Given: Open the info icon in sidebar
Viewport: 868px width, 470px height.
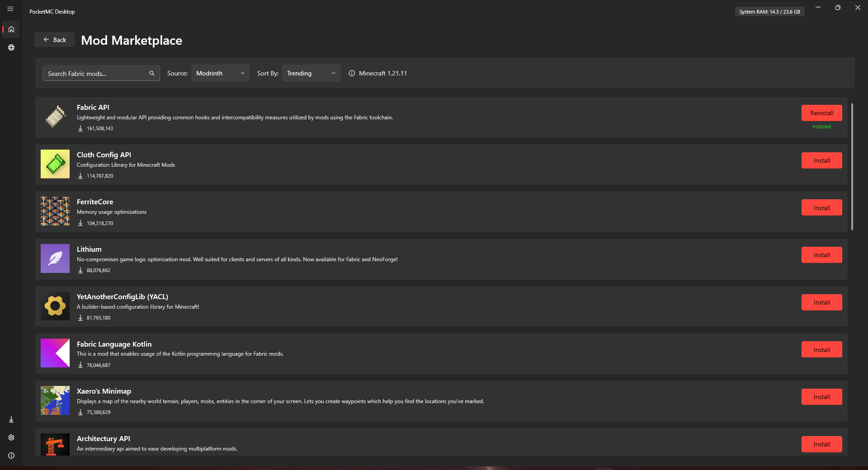Looking at the screenshot, I should coord(11,456).
